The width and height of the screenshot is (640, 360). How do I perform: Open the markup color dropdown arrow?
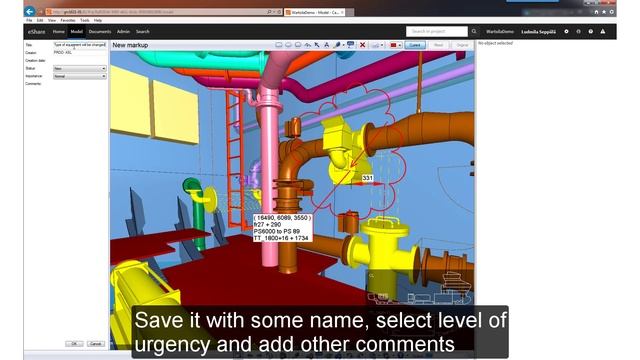400,45
